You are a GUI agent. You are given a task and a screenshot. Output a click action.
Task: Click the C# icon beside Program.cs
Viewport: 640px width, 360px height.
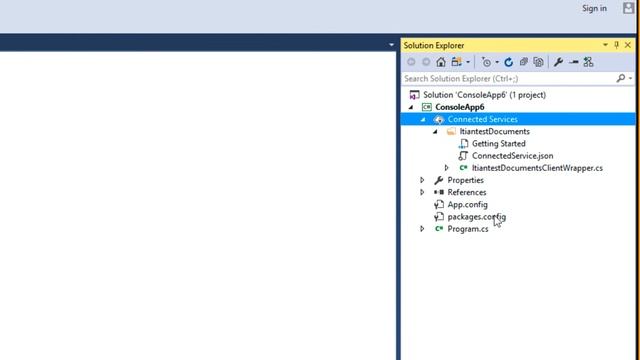click(x=439, y=229)
